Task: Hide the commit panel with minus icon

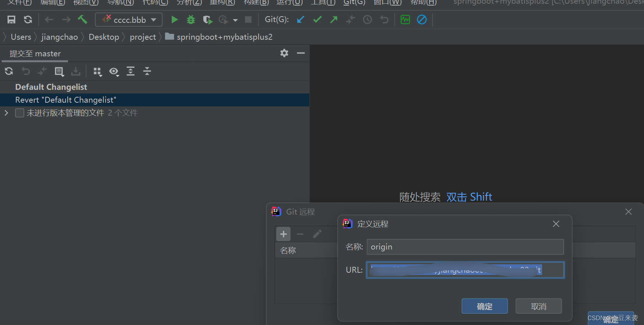Action: 301,53
